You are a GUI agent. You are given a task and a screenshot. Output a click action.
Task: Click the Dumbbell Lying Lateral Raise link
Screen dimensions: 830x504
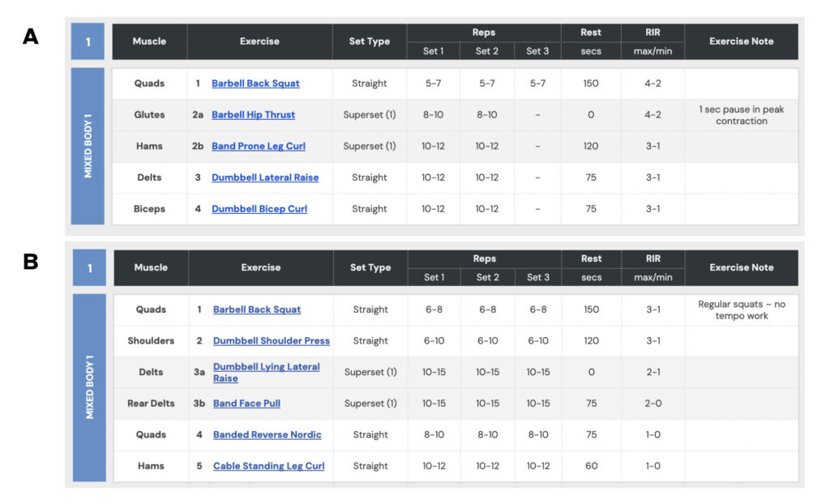(266, 372)
